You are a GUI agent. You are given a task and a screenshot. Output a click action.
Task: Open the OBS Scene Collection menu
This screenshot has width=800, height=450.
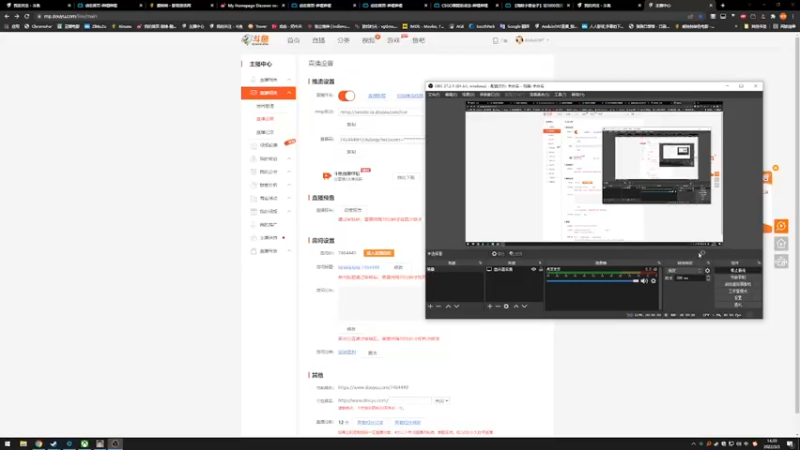(539, 94)
